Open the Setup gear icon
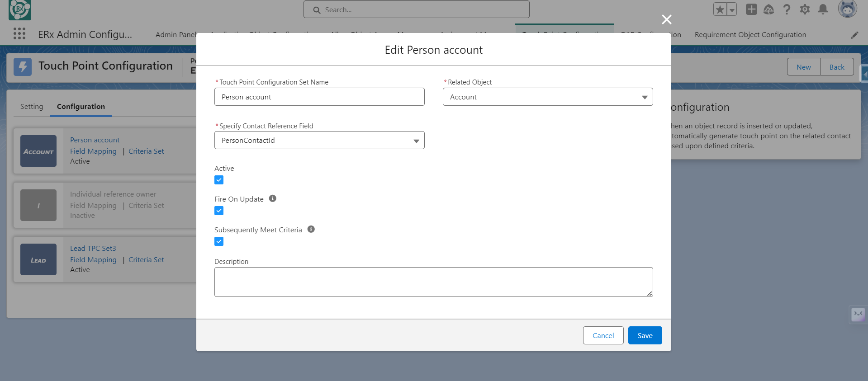 (x=805, y=9)
